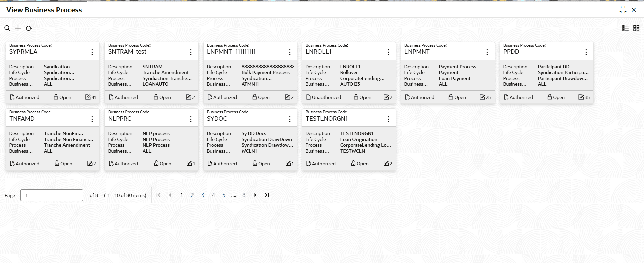Go to page 3 of results
This screenshot has width=644, height=263.
coord(203,195)
